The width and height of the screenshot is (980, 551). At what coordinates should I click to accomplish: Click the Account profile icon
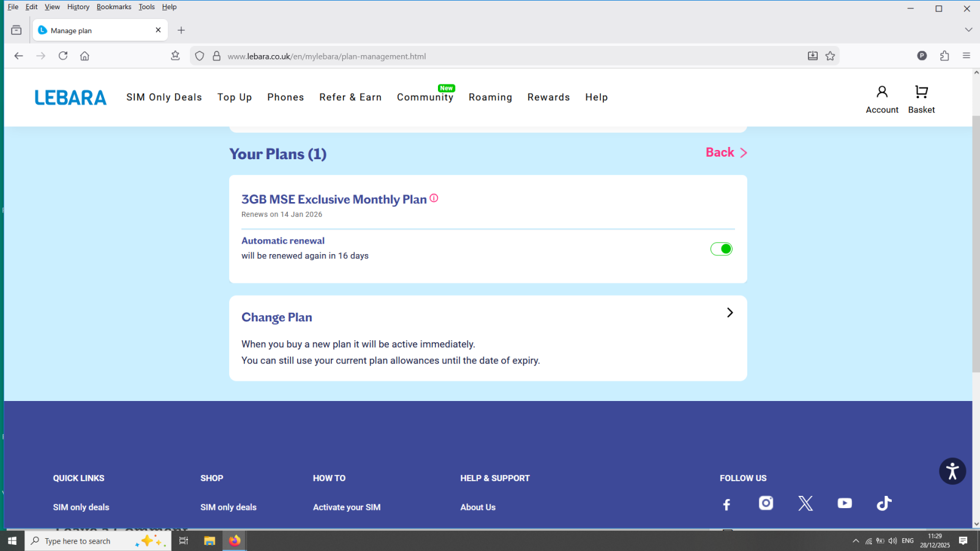click(x=882, y=92)
